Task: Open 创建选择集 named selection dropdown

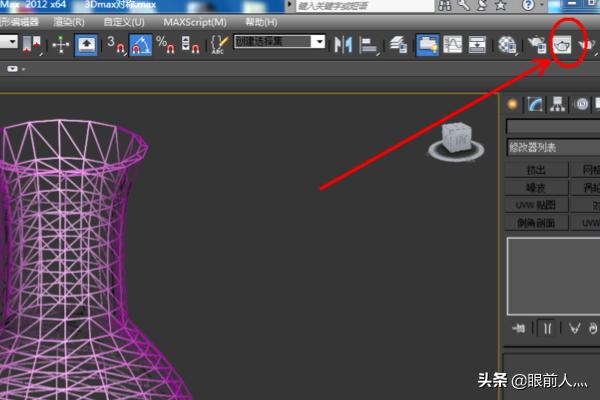Action: coord(318,42)
